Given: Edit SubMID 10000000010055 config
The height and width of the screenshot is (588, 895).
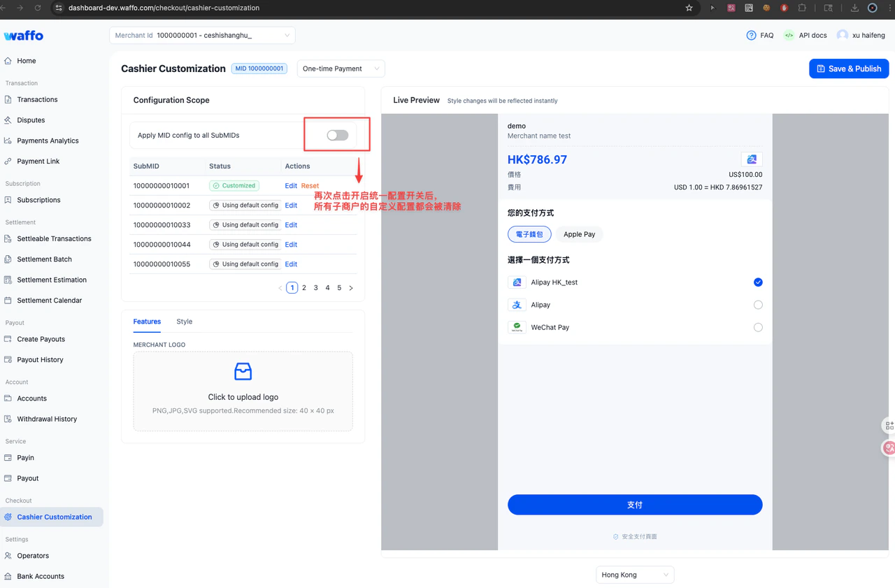Looking at the screenshot, I should click(291, 264).
